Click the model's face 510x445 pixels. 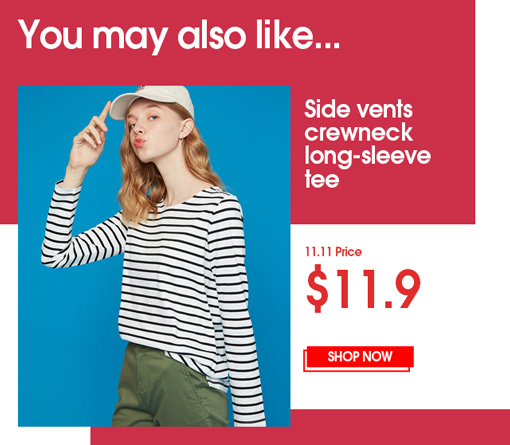(152, 133)
